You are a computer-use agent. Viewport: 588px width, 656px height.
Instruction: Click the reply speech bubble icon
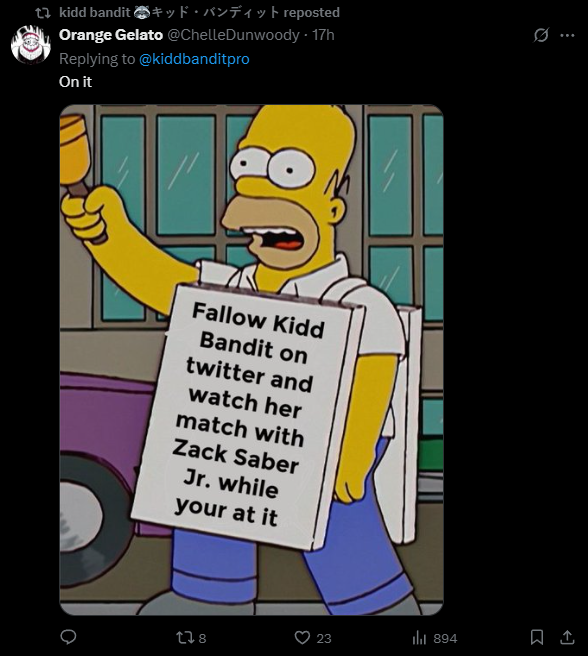tap(68, 637)
